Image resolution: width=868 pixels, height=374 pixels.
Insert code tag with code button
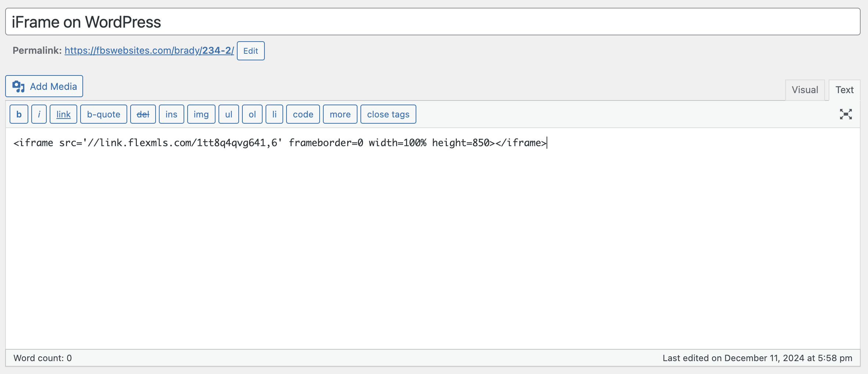coord(303,114)
